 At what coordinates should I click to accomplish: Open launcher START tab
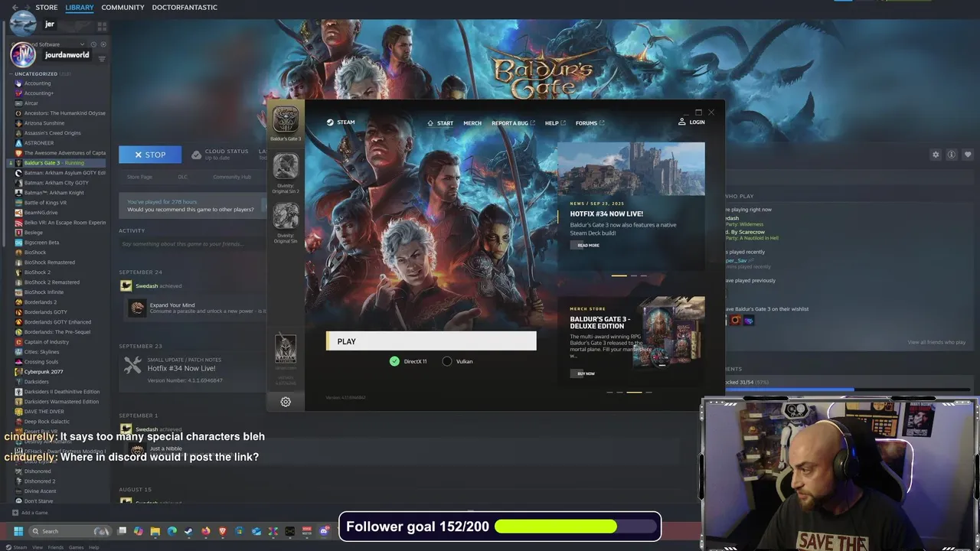tap(440, 122)
